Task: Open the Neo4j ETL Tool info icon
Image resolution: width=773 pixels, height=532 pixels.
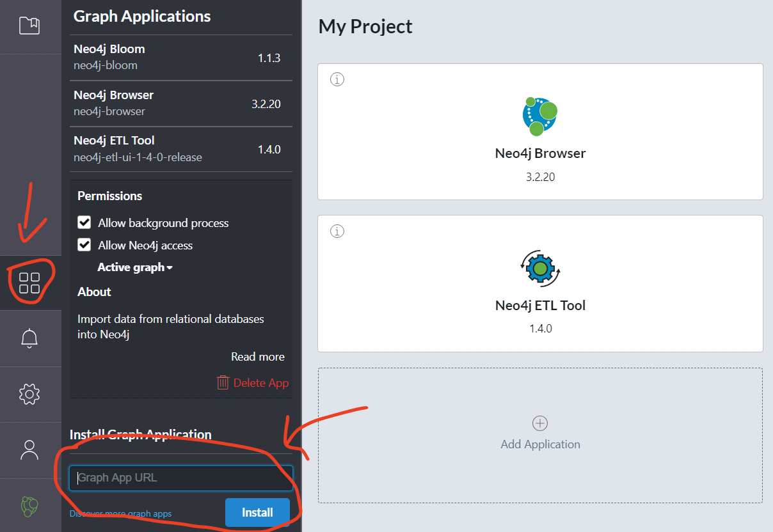Action: [x=337, y=231]
